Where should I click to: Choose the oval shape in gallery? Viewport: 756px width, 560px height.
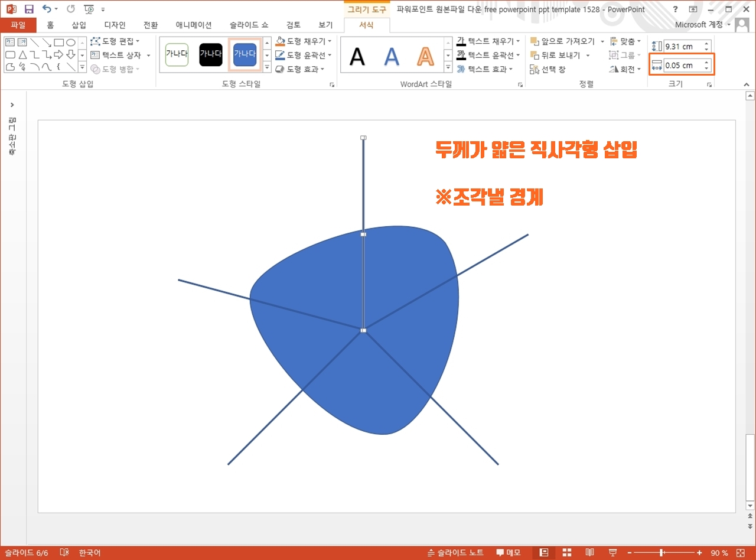point(70,42)
